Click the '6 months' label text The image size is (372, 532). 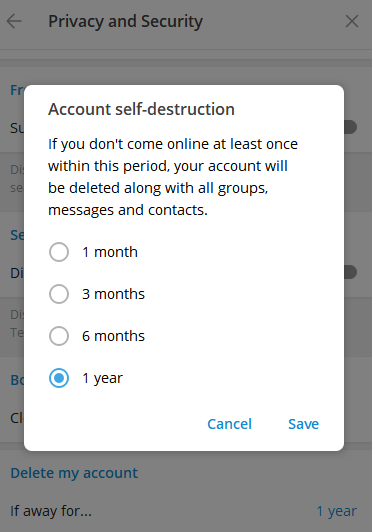[113, 336]
